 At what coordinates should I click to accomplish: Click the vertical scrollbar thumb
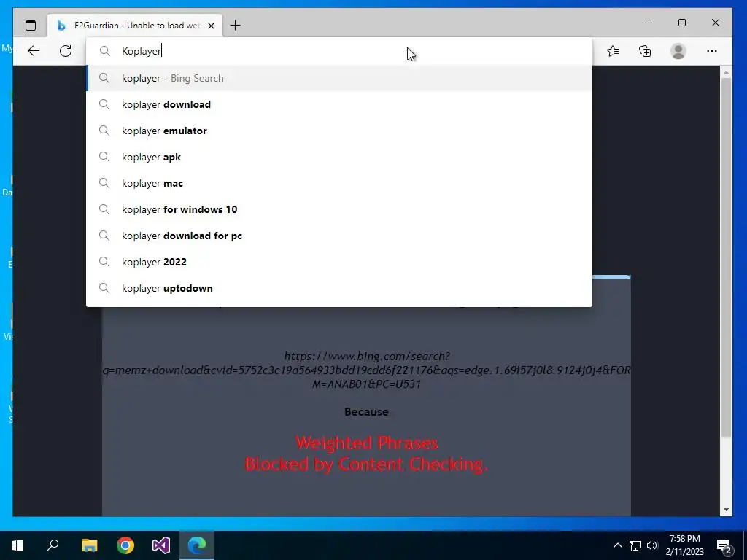[726, 257]
